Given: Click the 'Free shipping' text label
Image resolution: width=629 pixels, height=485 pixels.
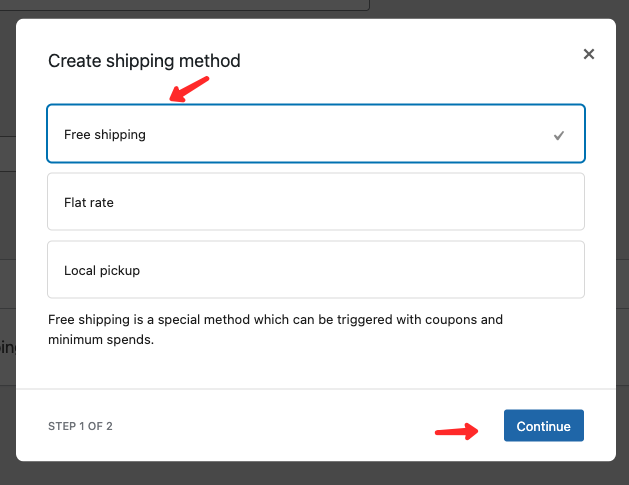Looking at the screenshot, I should (105, 135).
